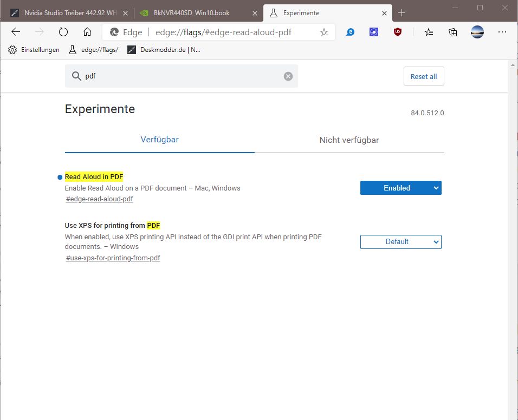518x420 pixels.
Task: Open the #use-xps-for-printing-from-pdf link
Action: [x=113, y=258]
